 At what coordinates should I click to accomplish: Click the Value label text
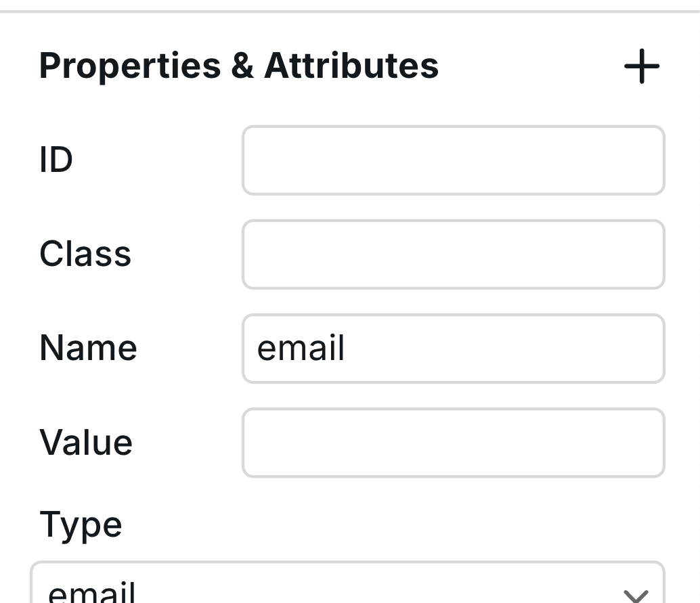pos(86,443)
